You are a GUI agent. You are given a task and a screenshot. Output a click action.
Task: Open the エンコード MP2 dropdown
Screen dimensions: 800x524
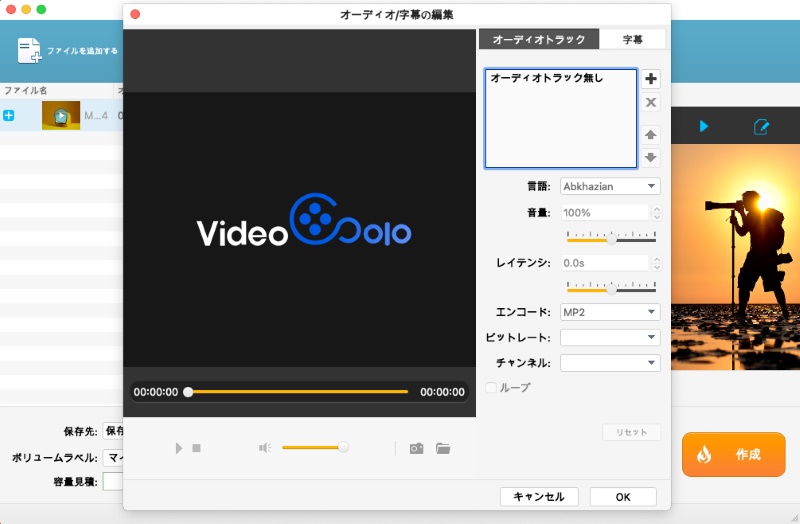coord(610,312)
